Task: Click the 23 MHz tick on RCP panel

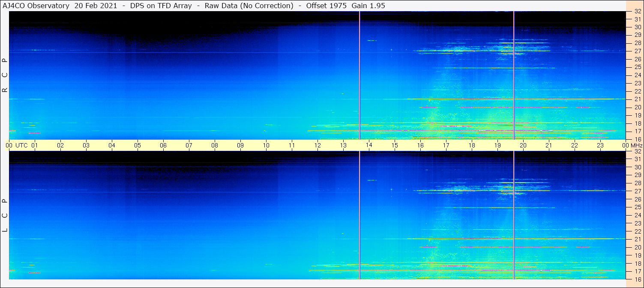Action: point(638,83)
